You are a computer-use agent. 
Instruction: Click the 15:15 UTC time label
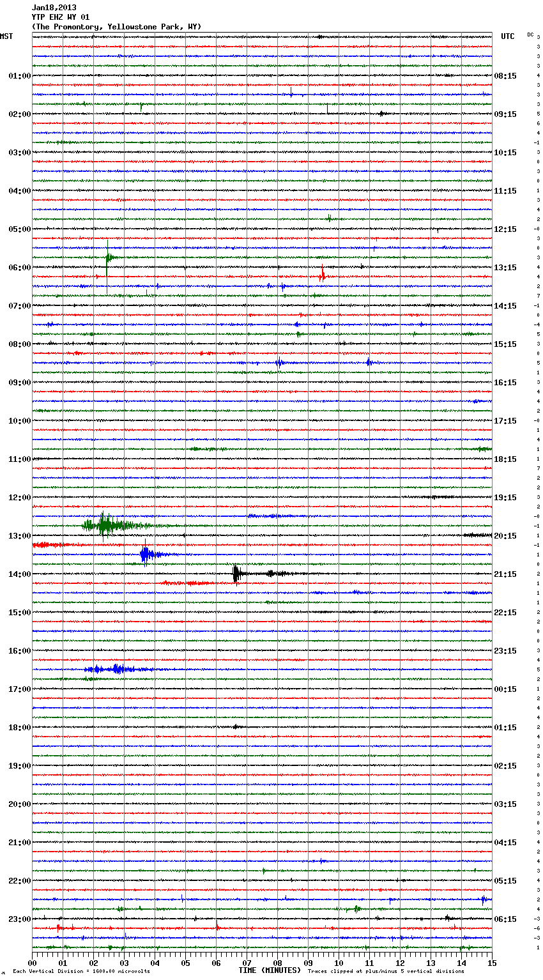click(x=505, y=344)
